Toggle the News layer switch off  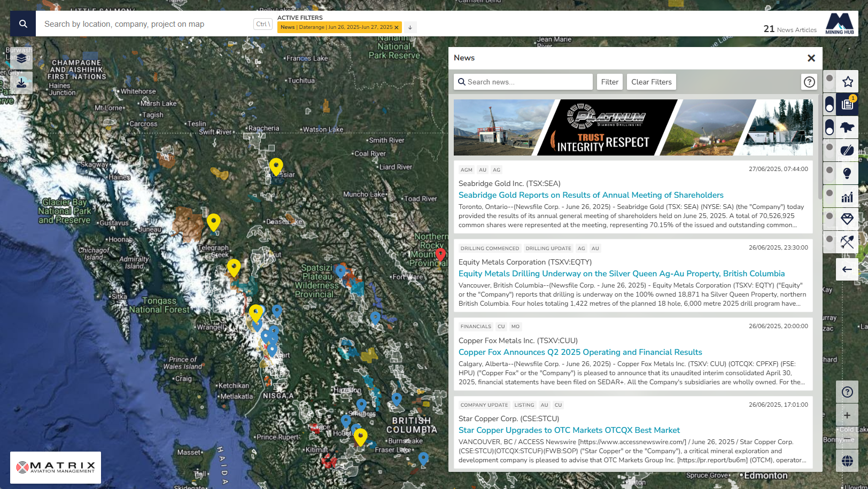point(829,105)
